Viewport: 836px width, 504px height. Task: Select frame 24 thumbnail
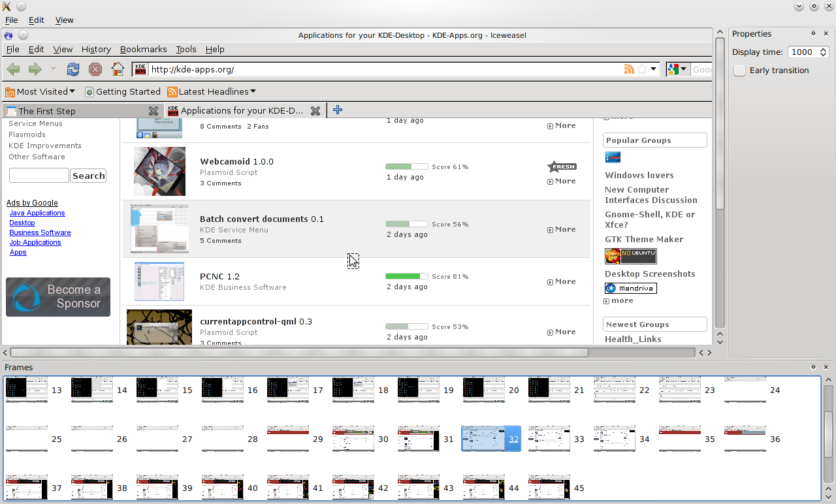(x=745, y=390)
